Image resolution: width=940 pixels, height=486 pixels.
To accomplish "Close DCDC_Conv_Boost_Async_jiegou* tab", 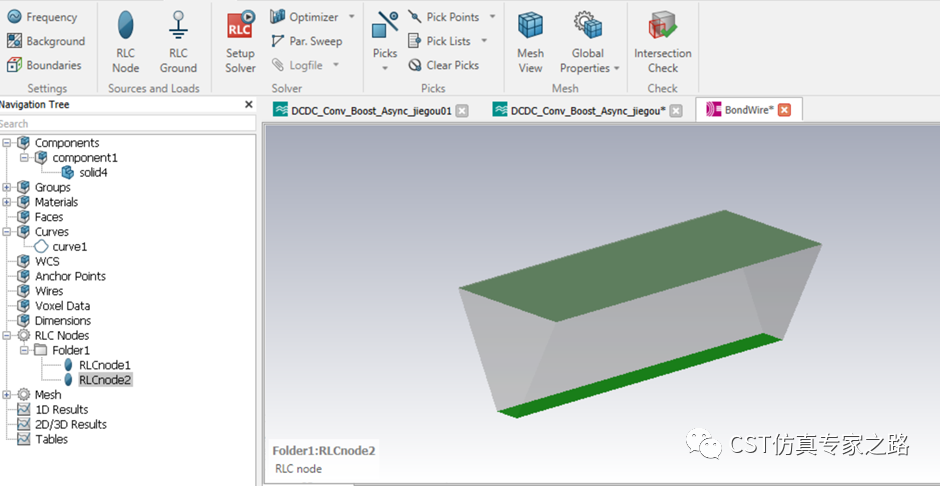I will point(676,110).
